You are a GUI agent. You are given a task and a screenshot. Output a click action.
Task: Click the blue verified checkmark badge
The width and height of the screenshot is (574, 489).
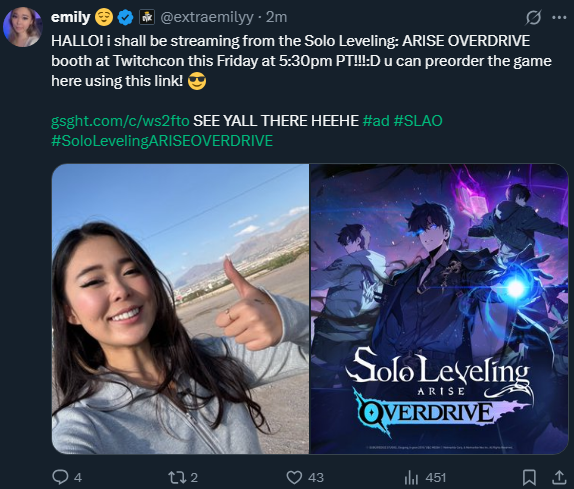click(126, 17)
